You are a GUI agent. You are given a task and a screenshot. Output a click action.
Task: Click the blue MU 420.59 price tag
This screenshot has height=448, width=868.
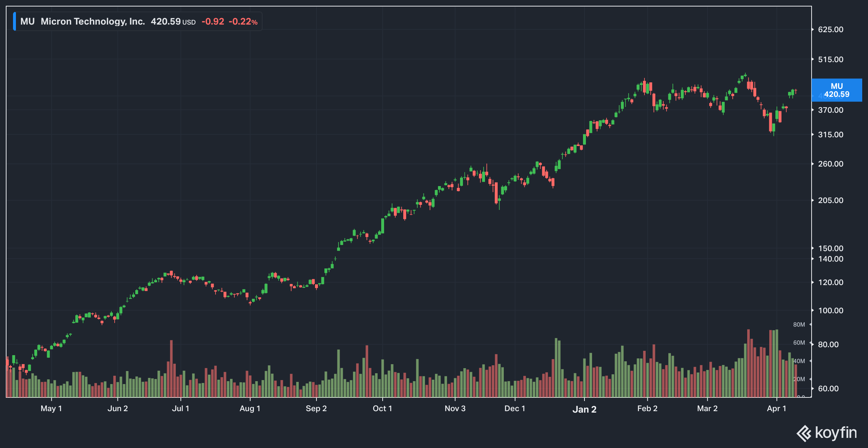(x=837, y=90)
